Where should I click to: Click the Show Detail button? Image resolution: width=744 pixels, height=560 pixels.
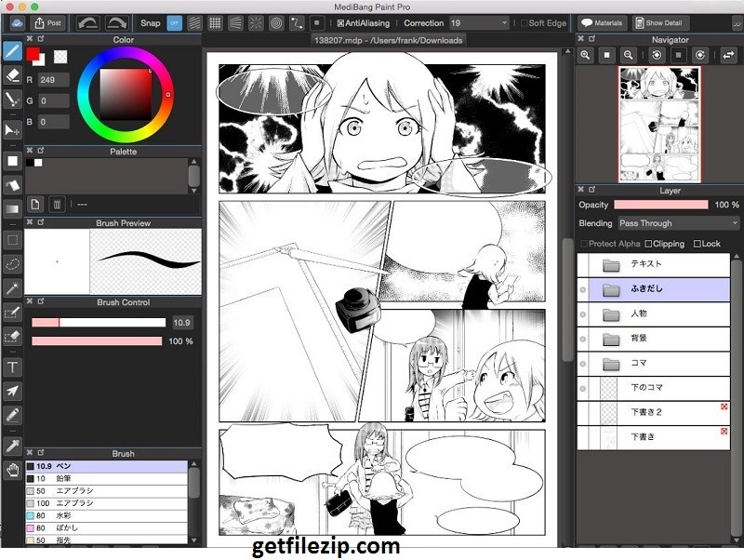coord(660,22)
